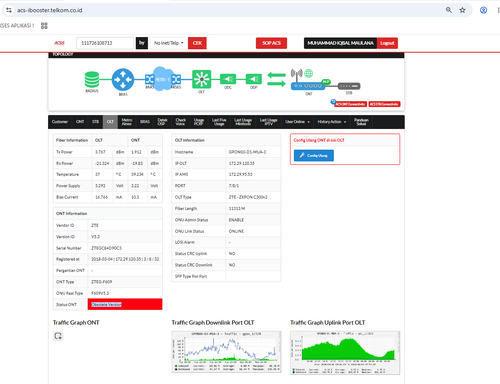Screen dimensions: 500x384
Task: Click the Vendor ID value ZTE
Action: tap(95, 225)
